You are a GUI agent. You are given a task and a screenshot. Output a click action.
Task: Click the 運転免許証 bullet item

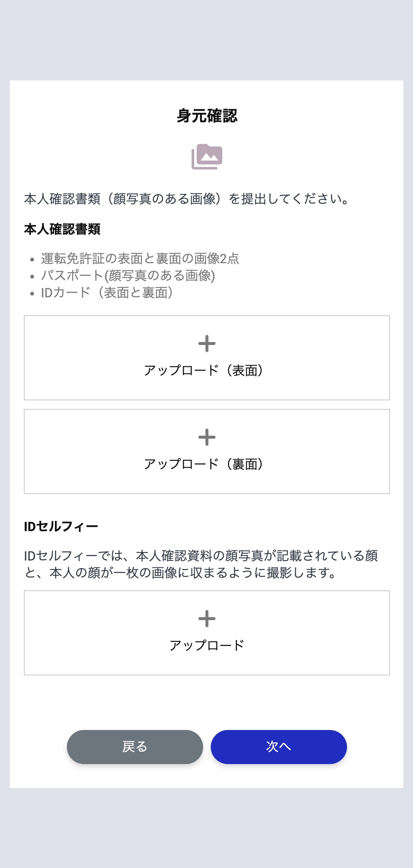click(x=140, y=259)
